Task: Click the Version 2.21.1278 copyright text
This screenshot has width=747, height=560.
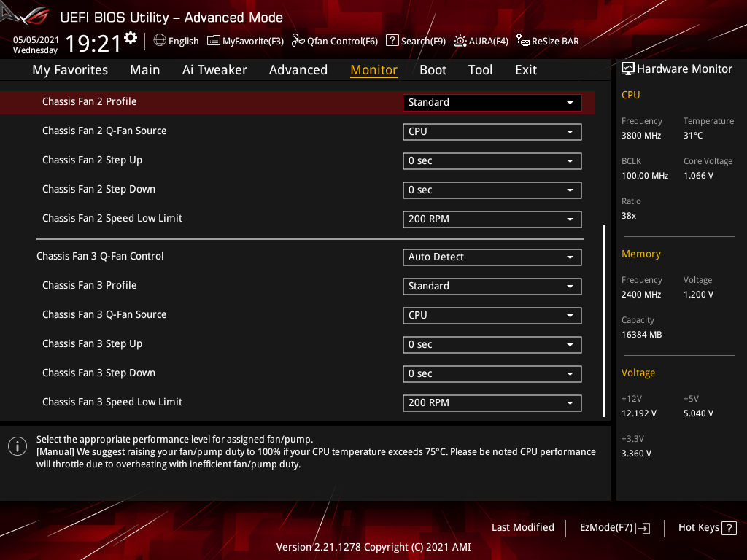Action: [373, 547]
